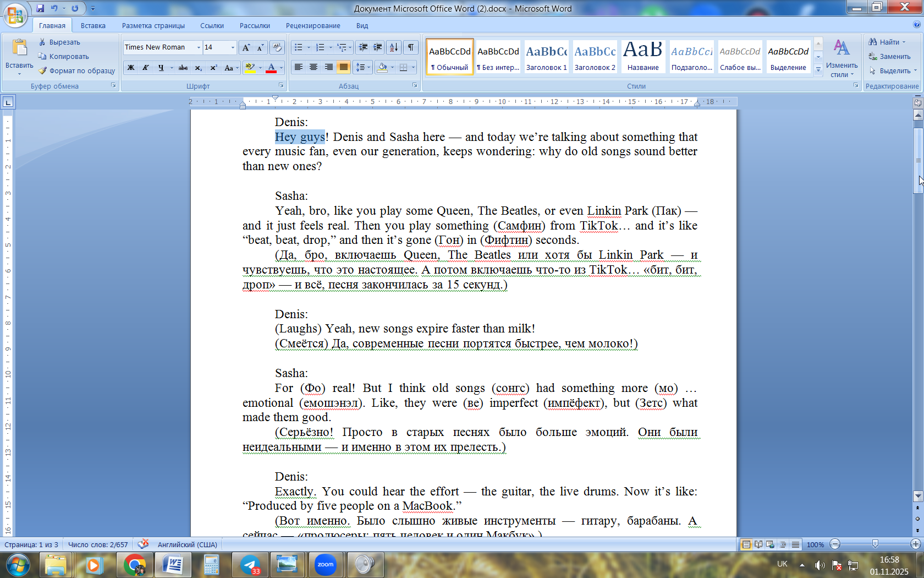Click the zoom slider handle
924x578 pixels.
coord(875,544)
